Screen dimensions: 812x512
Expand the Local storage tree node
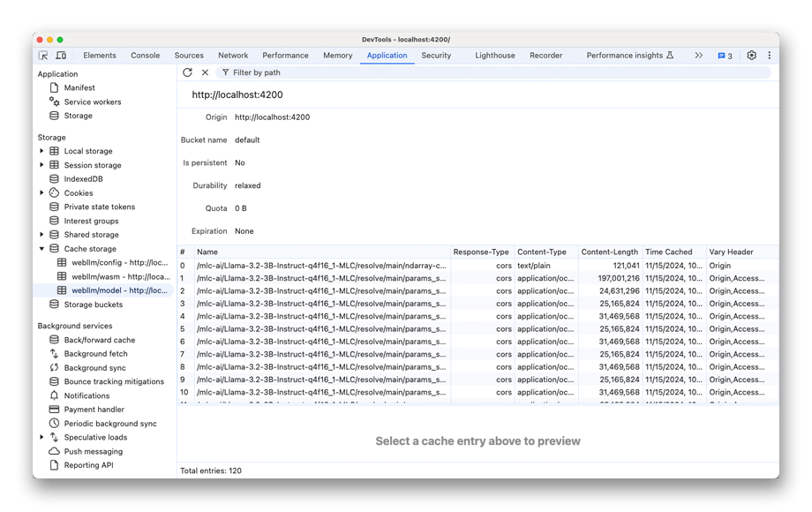click(x=41, y=151)
